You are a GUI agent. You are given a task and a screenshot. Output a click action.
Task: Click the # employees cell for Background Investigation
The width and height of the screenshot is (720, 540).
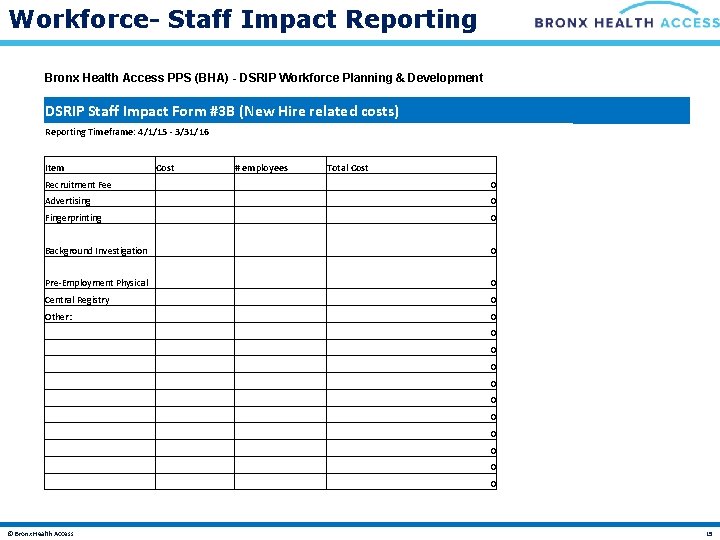click(x=280, y=240)
